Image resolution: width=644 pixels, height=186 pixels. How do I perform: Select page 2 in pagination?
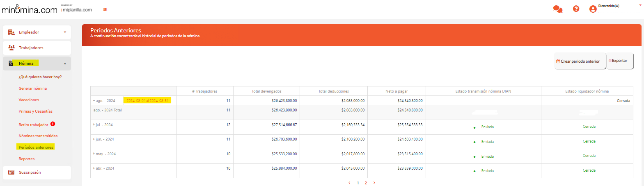[x=366, y=183]
